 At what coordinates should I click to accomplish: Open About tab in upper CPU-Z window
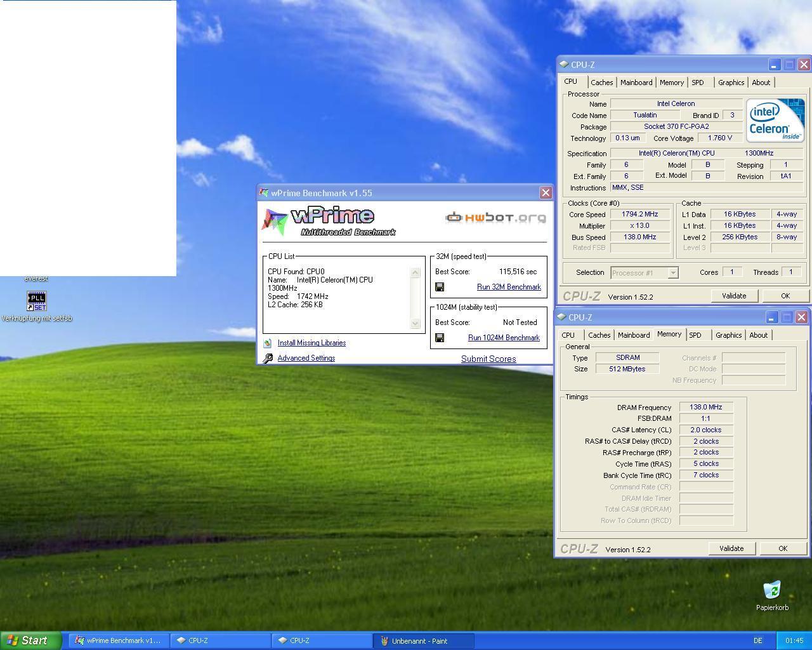[x=761, y=83]
